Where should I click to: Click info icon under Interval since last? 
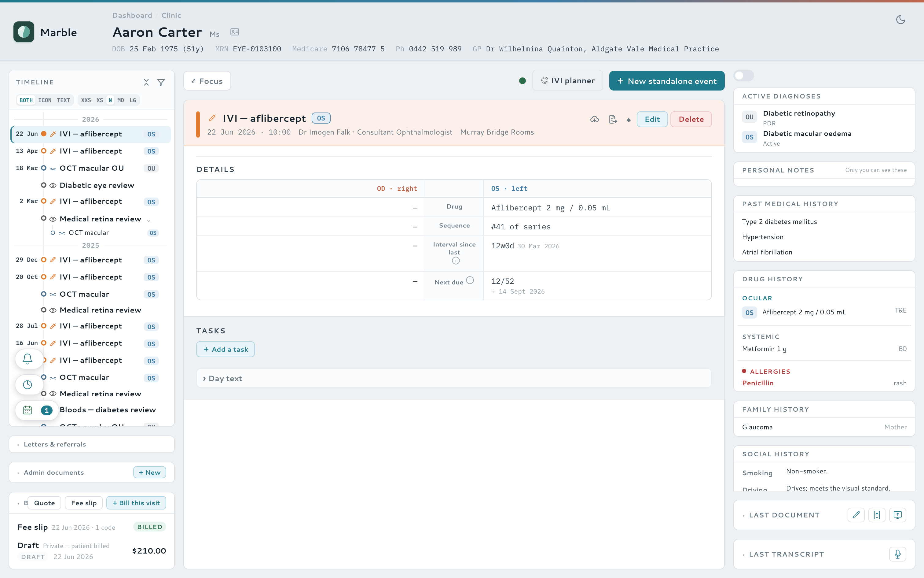pos(456,261)
